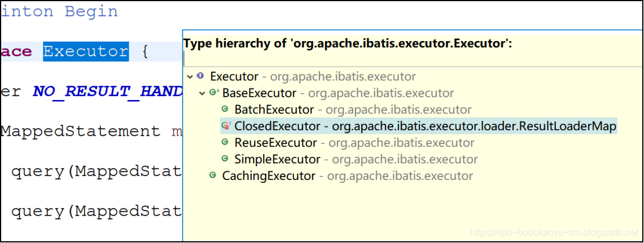Click the ReuseExecutor class icon
Screen dimensions: 644x243
225,142
